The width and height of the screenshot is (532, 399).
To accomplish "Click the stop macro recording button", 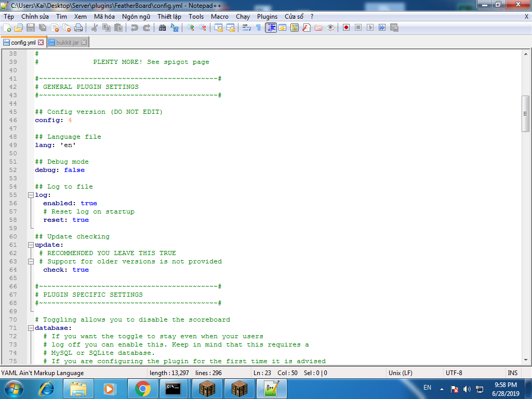I will point(358,28).
